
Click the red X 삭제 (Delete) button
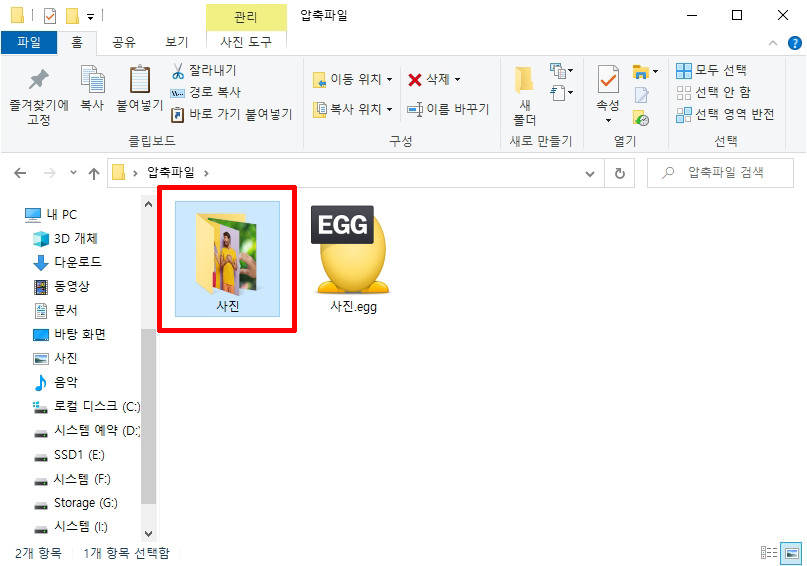click(428, 79)
